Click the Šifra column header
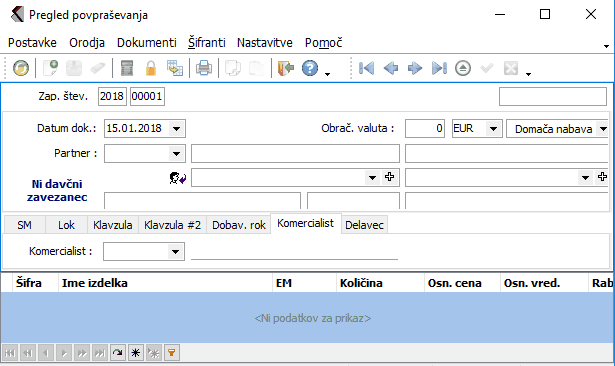This screenshot has width=615, height=366. click(x=35, y=283)
